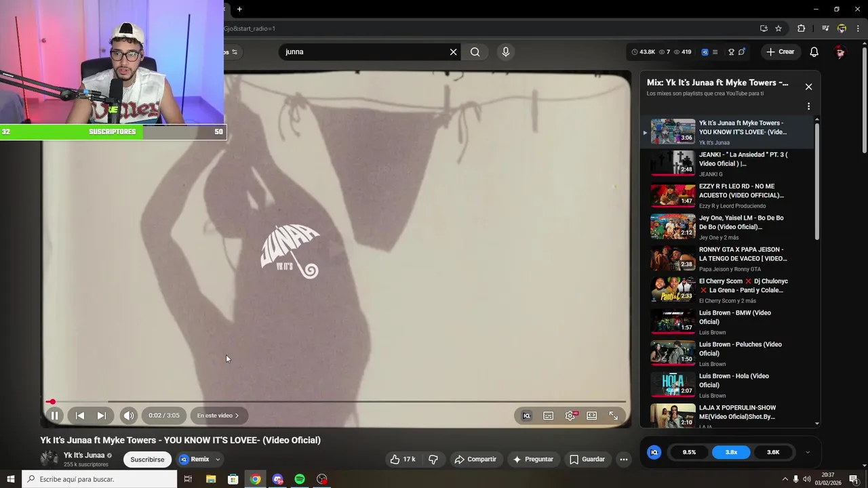868x488 pixels.
Task: Click vidIQ round logo in bottom widget
Action: tap(654, 452)
